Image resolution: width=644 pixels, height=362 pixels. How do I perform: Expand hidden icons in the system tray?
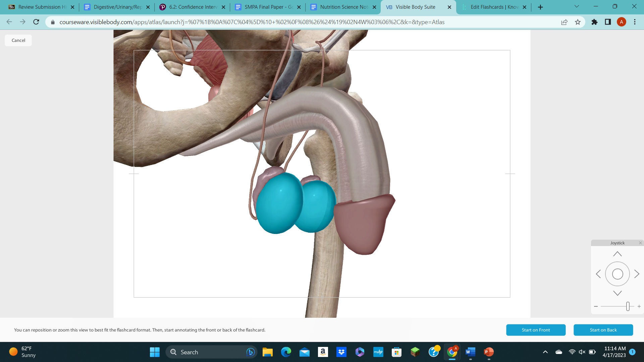pyautogui.click(x=545, y=352)
